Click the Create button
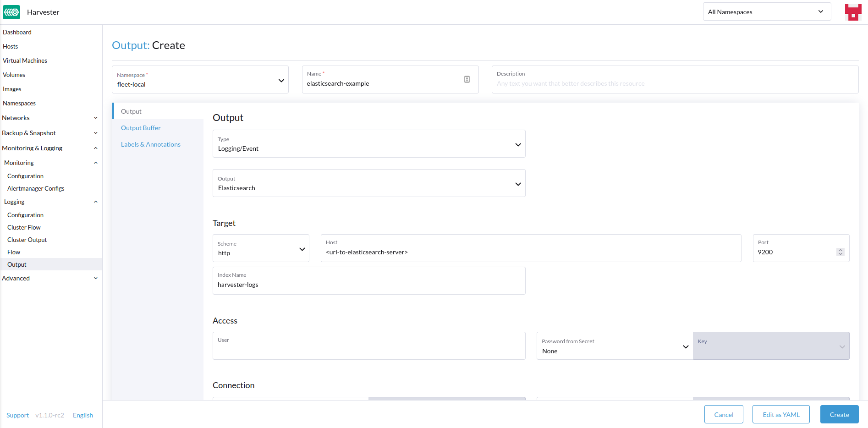 (839, 415)
